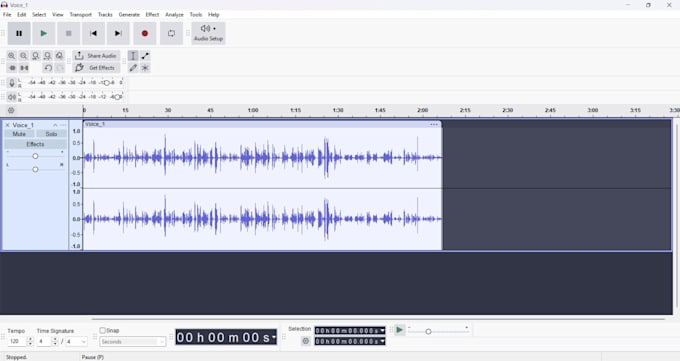Screen dimensions: 680x361
Task: Click the Share Audio button
Action: coord(96,56)
